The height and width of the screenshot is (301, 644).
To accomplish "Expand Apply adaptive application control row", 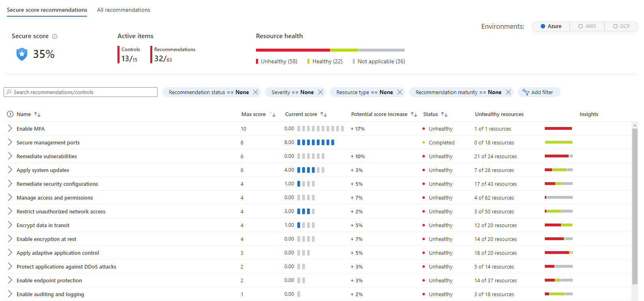I will [10, 253].
